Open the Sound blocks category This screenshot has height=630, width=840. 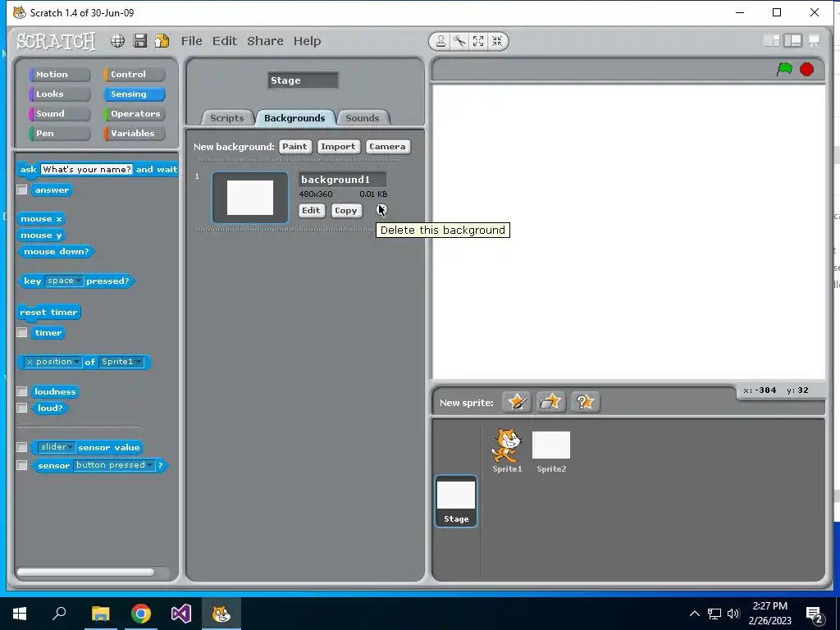click(x=59, y=113)
